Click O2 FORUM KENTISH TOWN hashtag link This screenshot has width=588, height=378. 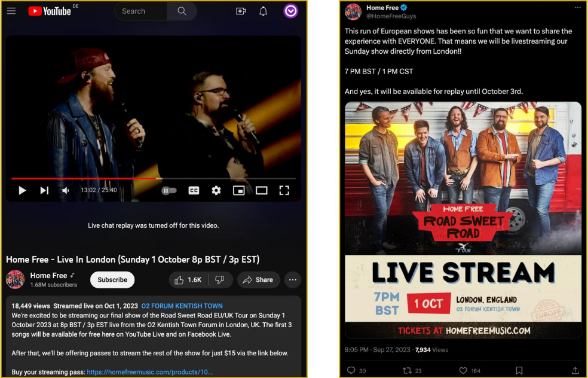[x=182, y=306]
